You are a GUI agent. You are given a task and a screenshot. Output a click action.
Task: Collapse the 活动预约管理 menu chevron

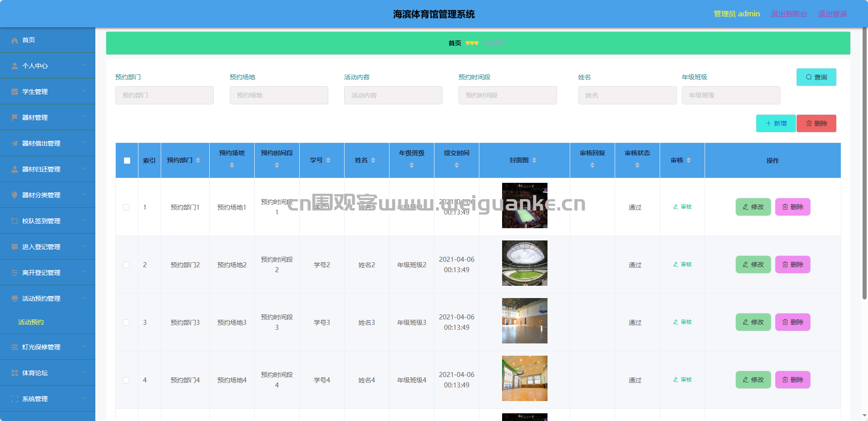click(84, 298)
